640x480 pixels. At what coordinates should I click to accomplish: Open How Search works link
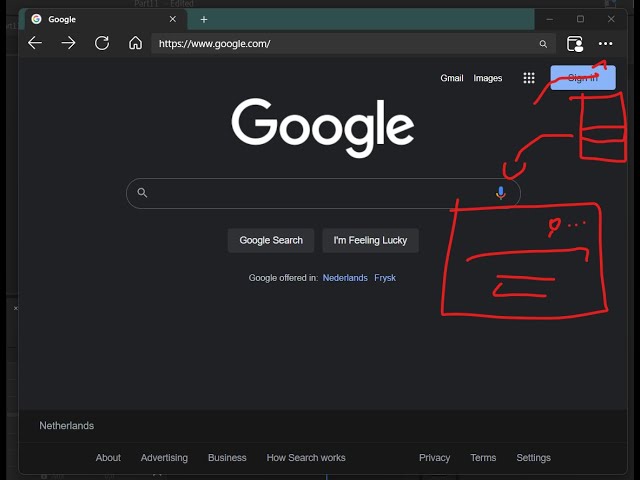click(x=306, y=458)
